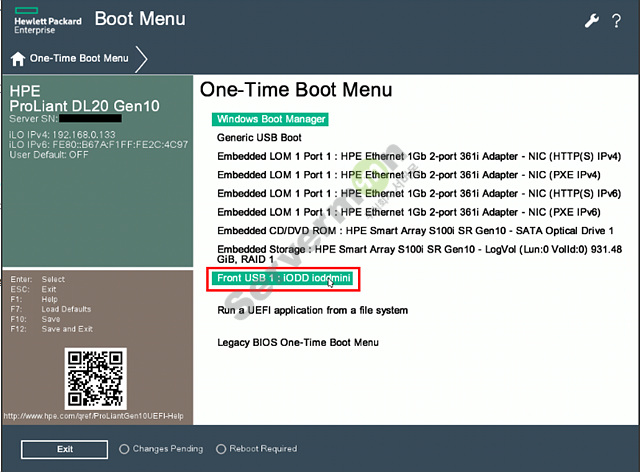Click the ESC: Exit hint

tap(33, 289)
